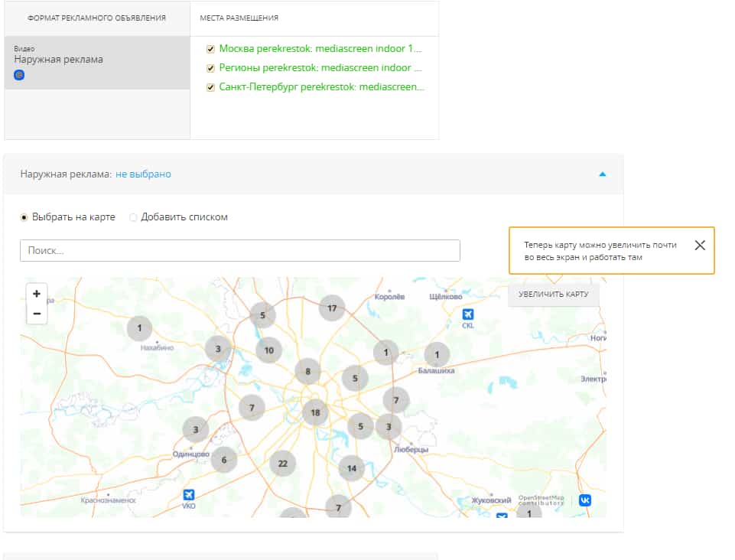Click the Щёлково label on map
Image resolution: width=735 pixels, height=560 pixels.
[x=446, y=297]
